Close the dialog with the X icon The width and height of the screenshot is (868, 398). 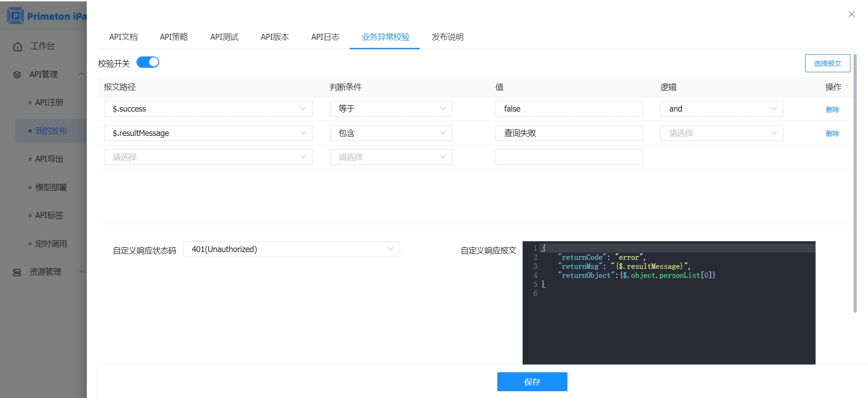coord(851,14)
